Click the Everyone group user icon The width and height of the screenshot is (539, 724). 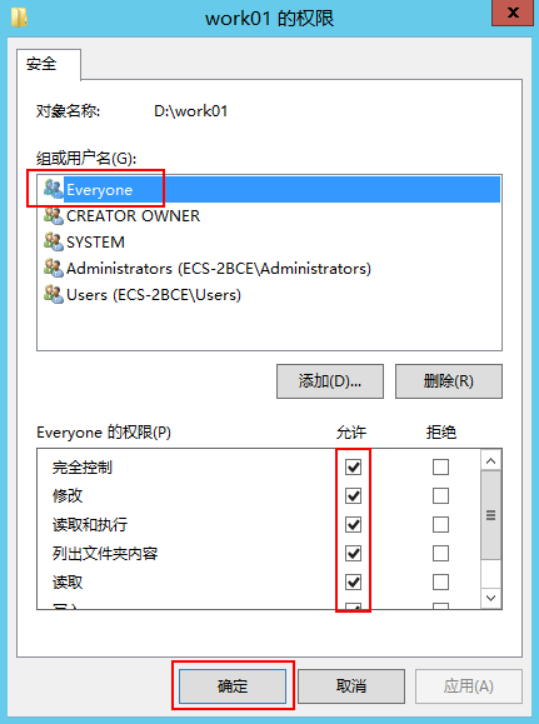point(53,189)
